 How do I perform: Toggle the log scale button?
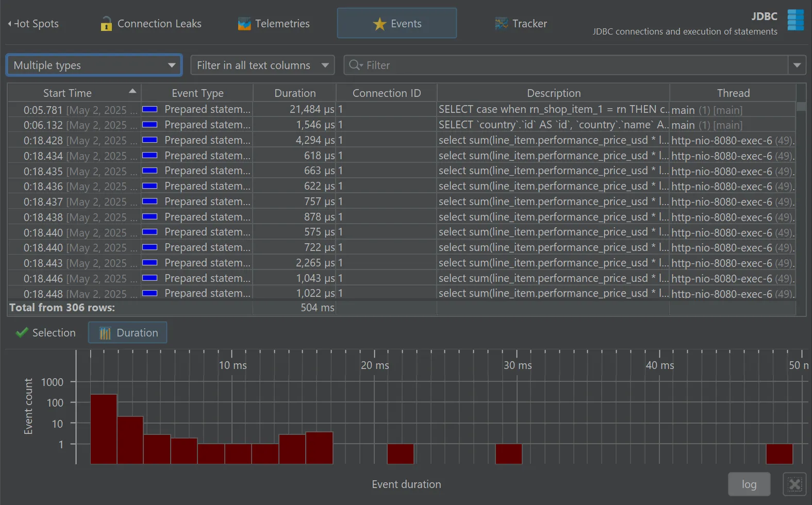[x=749, y=484]
